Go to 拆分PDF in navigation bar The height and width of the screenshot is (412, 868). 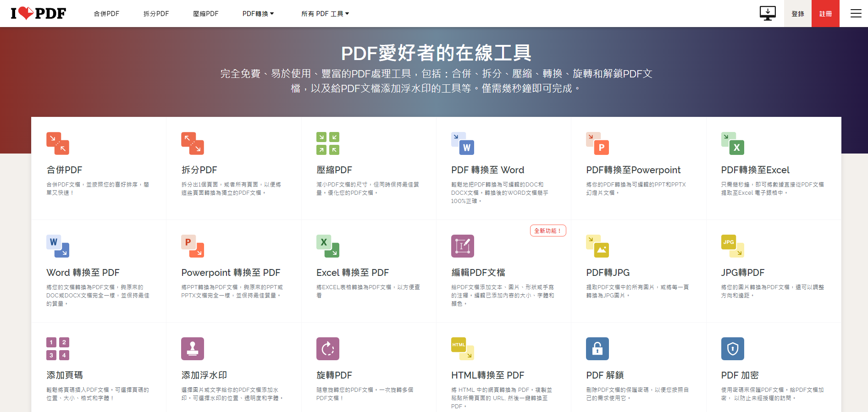(156, 14)
